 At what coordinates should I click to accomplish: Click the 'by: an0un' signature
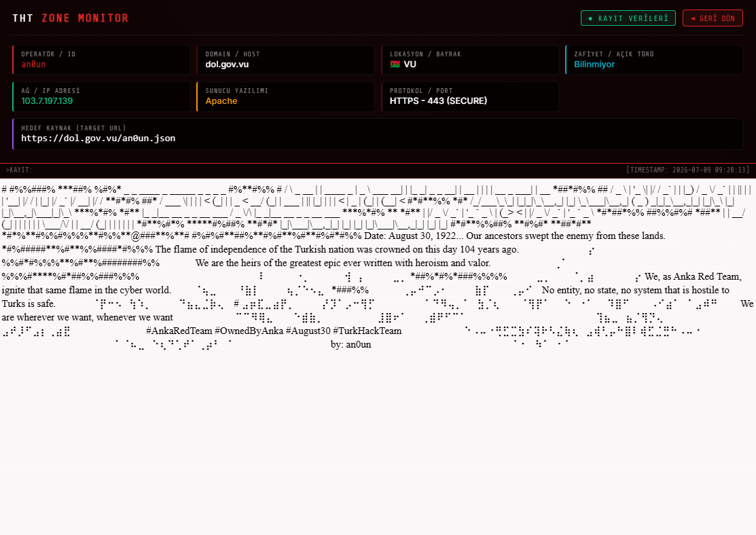[351, 345]
